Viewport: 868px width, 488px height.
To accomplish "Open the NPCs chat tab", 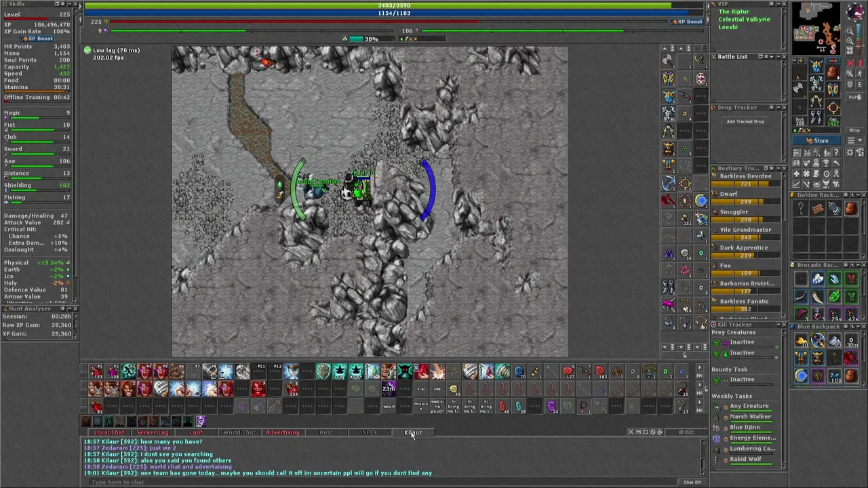I will pyautogui.click(x=370, y=432).
